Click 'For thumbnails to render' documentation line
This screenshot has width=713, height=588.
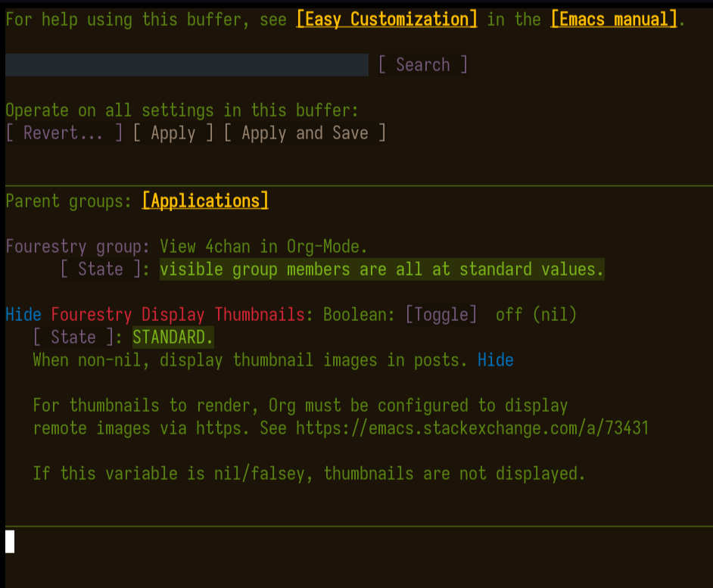(x=300, y=406)
